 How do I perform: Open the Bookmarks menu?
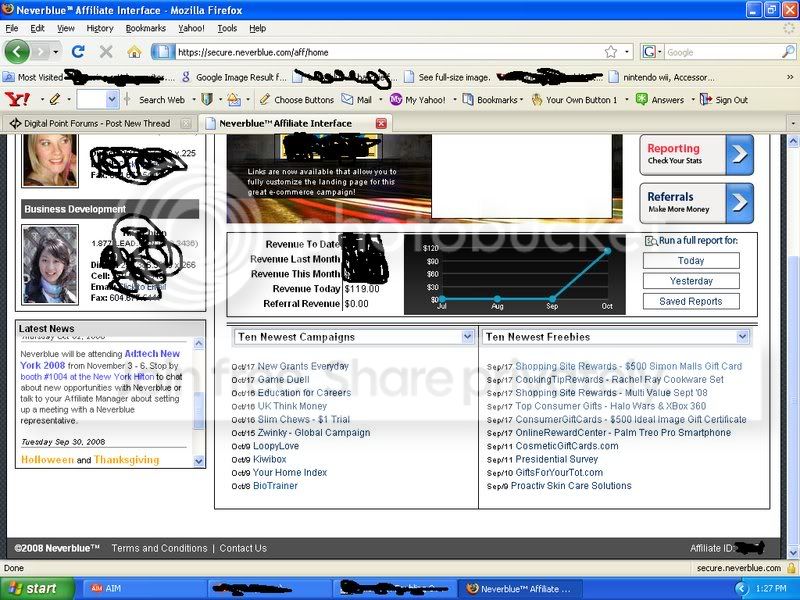point(145,29)
